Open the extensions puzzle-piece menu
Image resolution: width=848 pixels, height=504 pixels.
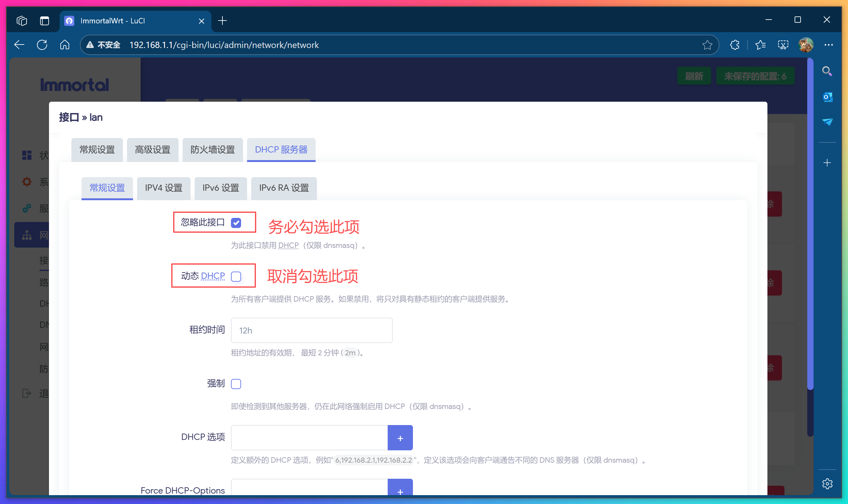(735, 45)
